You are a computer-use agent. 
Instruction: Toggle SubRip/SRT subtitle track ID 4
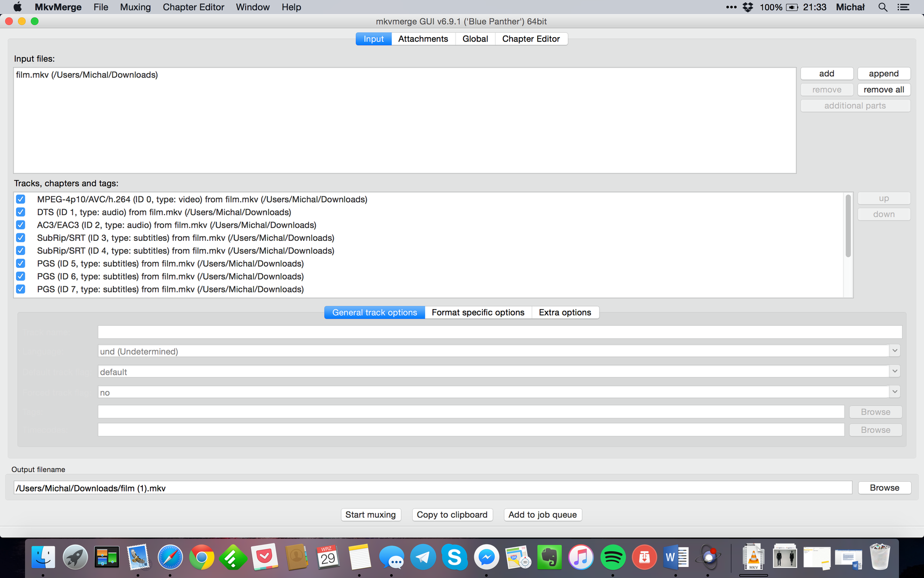pyautogui.click(x=20, y=251)
